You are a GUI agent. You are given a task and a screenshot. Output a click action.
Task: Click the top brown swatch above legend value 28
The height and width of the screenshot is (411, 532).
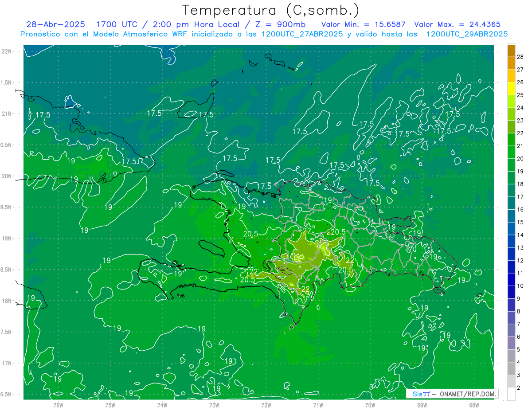511,51
